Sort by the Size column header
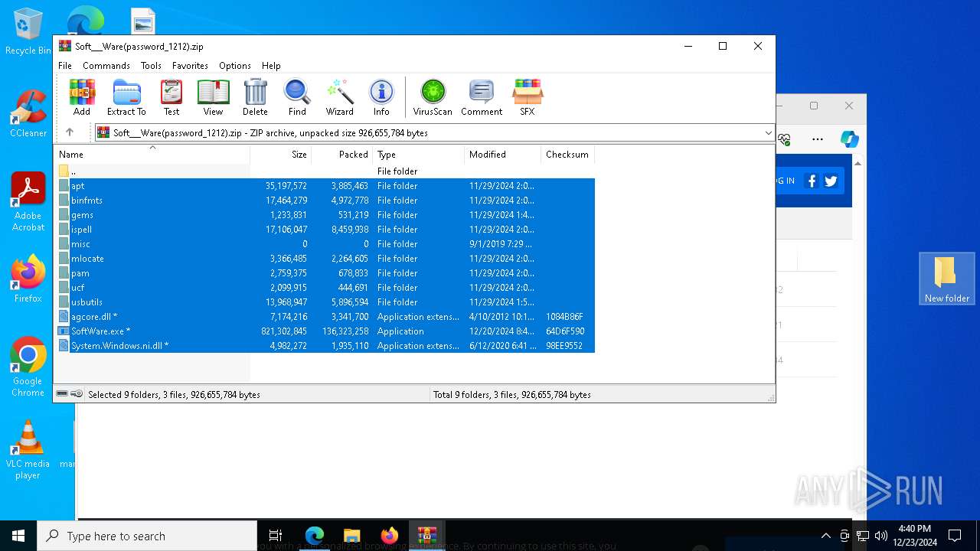This screenshot has height=551, width=980. pos(280,155)
